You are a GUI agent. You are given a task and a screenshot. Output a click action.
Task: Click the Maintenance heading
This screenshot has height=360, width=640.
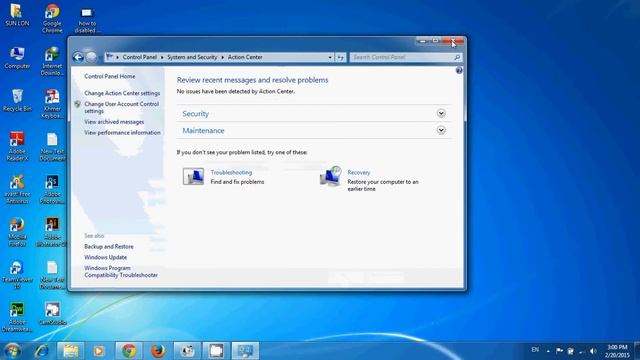[x=203, y=131]
